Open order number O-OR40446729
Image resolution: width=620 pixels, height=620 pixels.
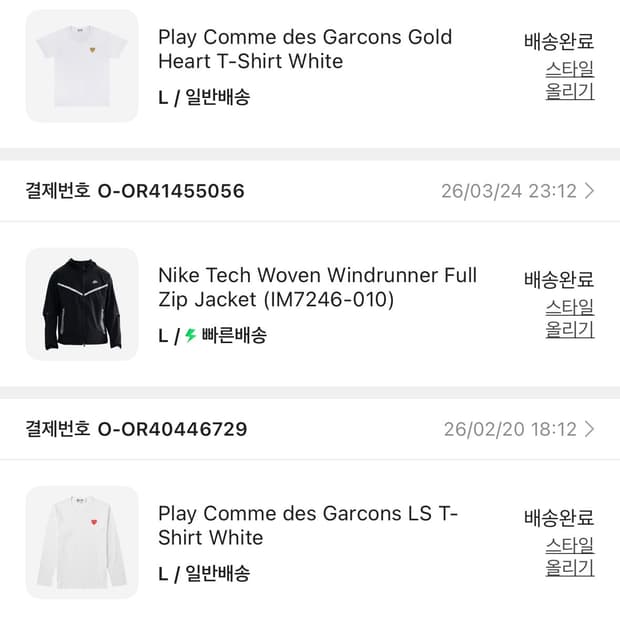click(x=172, y=429)
